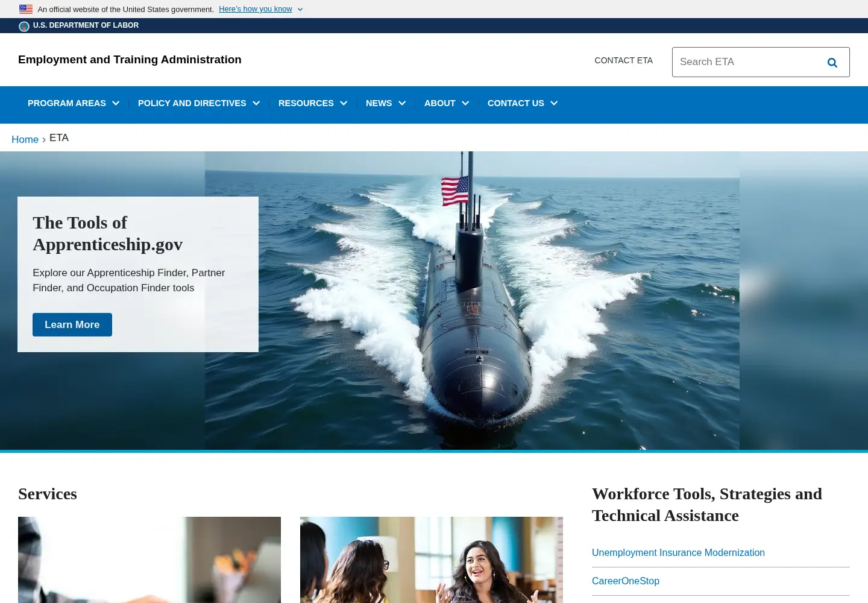Click the Department of Labor seal icon
This screenshot has width=868, height=603.
24,26
